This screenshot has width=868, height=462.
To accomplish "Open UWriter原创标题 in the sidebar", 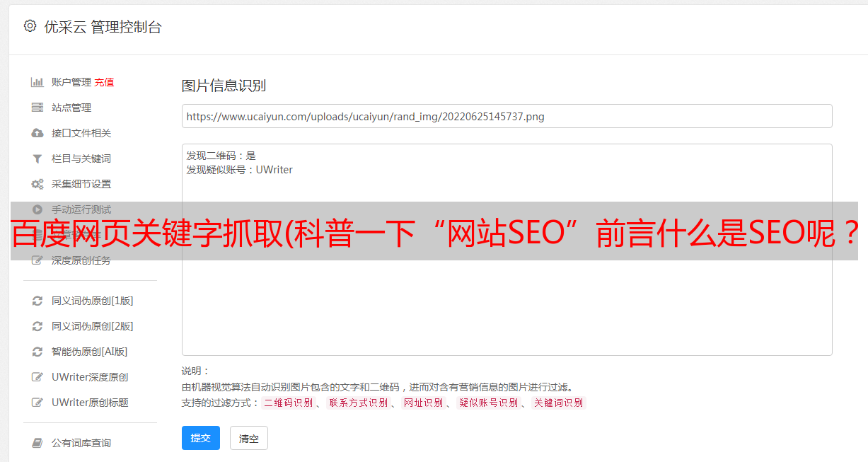I will point(90,403).
